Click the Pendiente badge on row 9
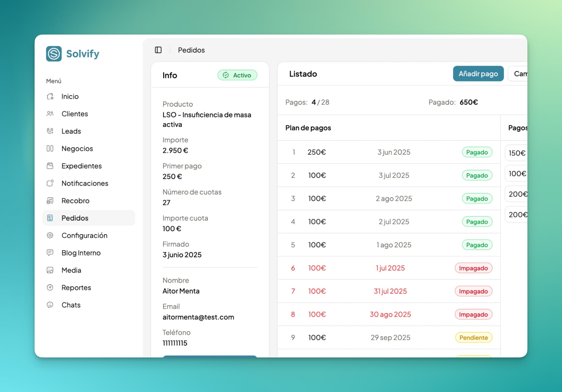Viewport: 562px width, 392px height. (x=473, y=337)
